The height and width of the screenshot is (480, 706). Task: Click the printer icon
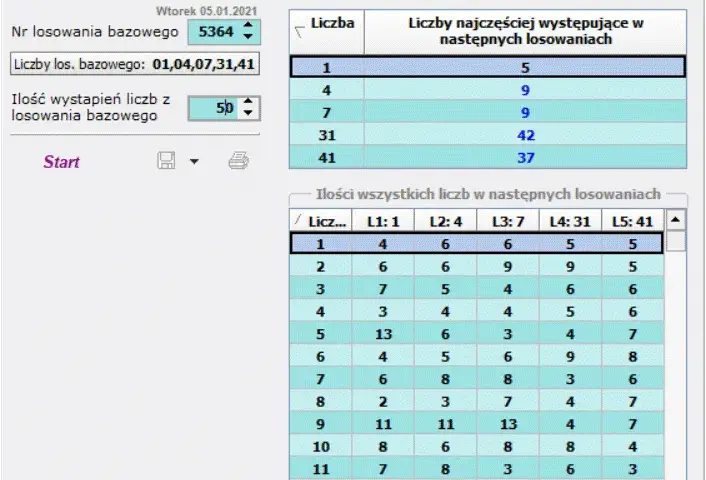pos(238,161)
